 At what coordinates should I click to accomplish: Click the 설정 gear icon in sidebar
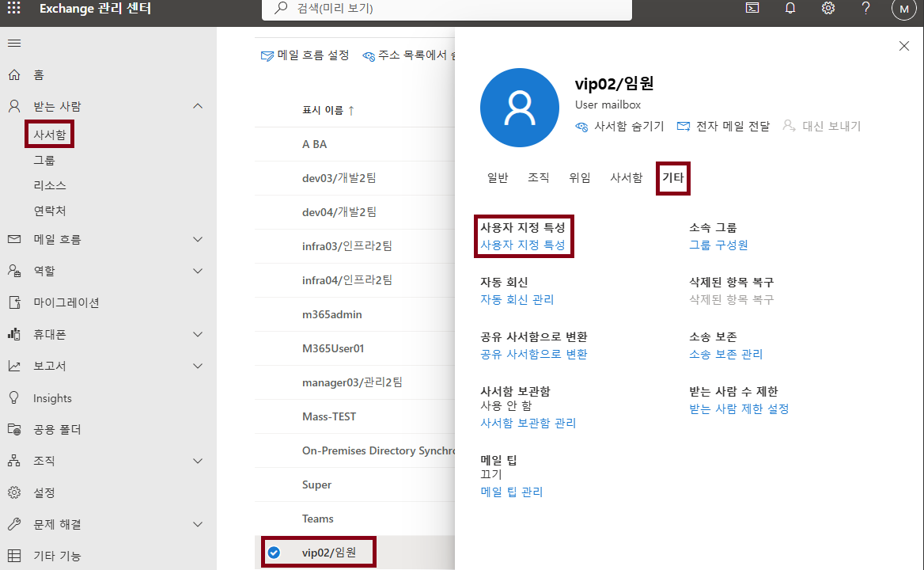pos(14,492)
